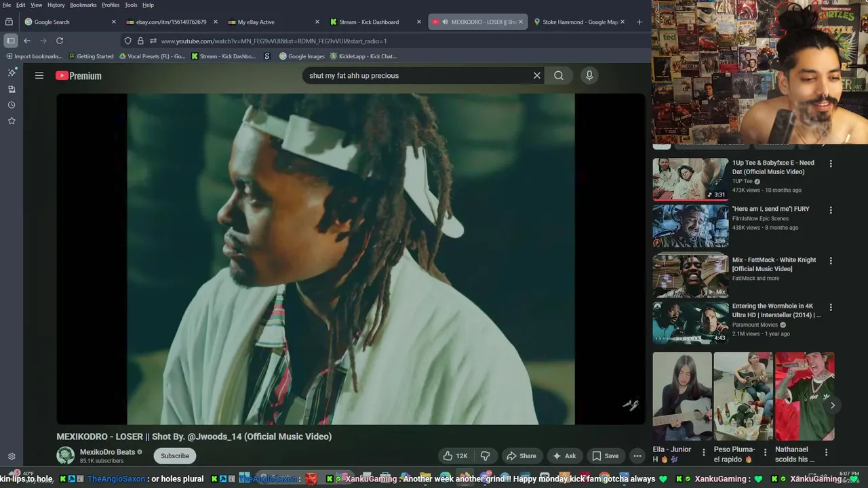Open options for 1Up Tee Need Dat video
Image resolution: width=868 pixels, height=488 pixels.
pos(831,163)
